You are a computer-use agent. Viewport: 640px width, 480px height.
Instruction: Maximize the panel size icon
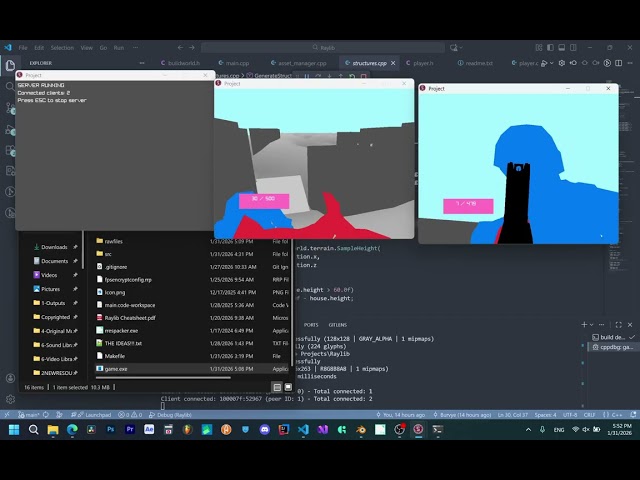pos(619,324)
